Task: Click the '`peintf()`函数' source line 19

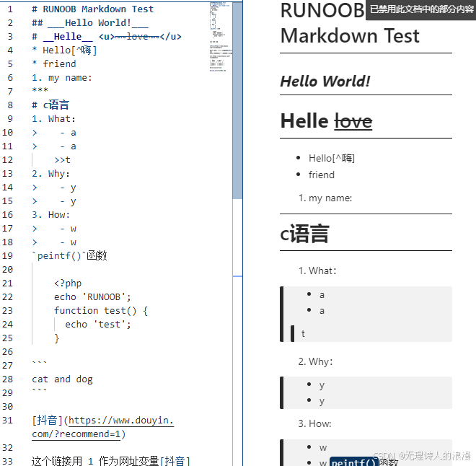Action: tap(69, 255)
